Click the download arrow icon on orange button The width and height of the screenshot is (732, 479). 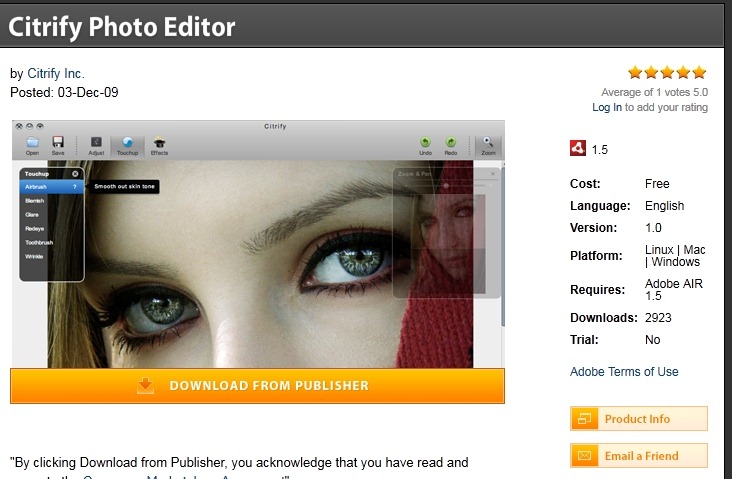pyautogui.click(x=145, y=386)
